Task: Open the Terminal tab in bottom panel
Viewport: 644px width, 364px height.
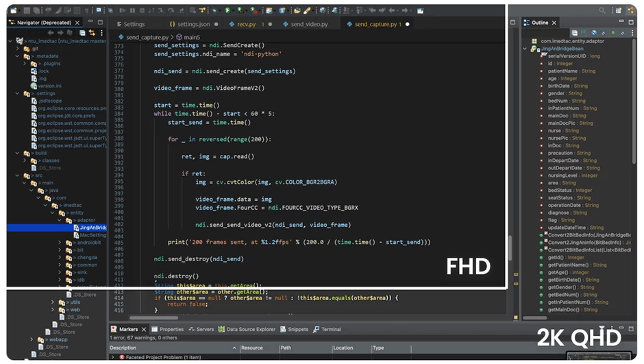Action: point(330,330)
